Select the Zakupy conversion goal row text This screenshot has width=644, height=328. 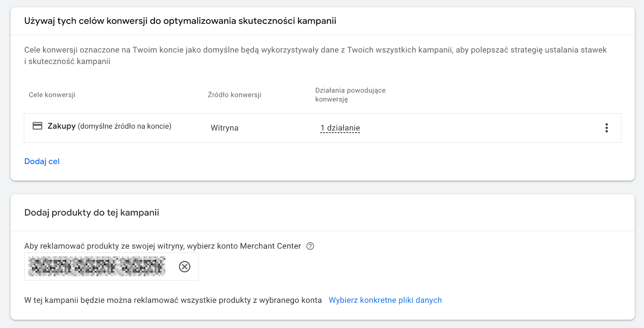[109, 126]
